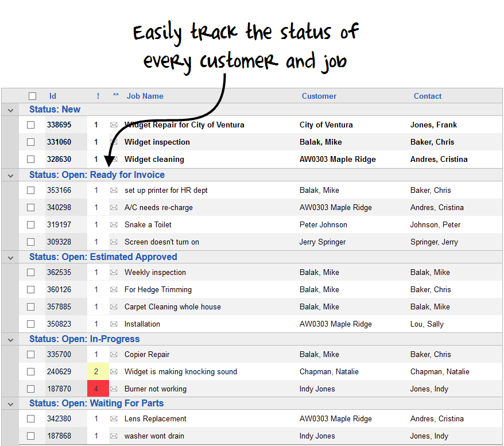Open job Burner not working
Viewport: 504px width, 446px height.
pyautogui.click(x=156, y=389)
